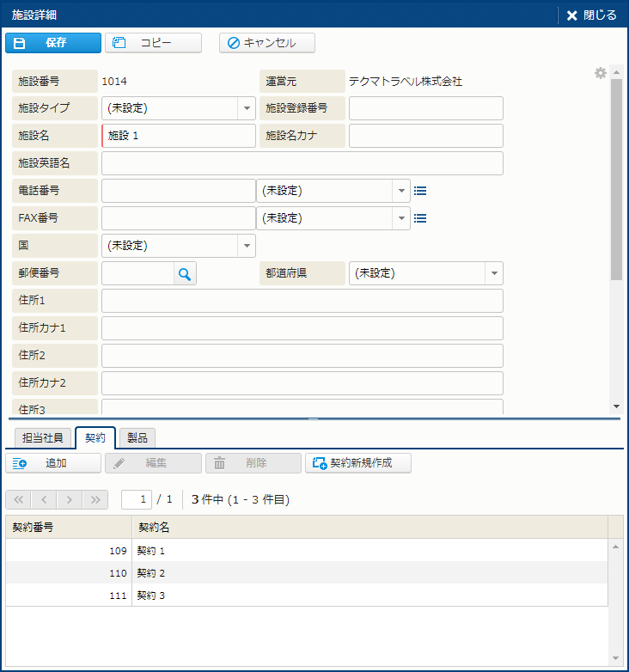Open the list icon beside 電話番号
This screenshot has width=629, height=672.
[420, 191]
